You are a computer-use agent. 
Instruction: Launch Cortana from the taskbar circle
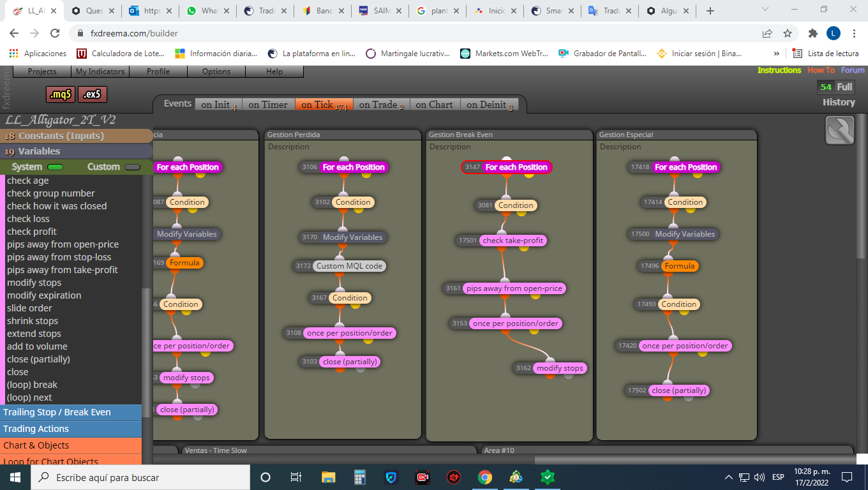[x=266, y=477]
